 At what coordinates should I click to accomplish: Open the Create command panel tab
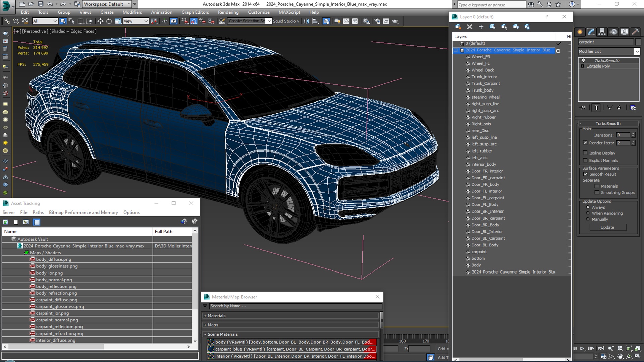tap(580, 32)
